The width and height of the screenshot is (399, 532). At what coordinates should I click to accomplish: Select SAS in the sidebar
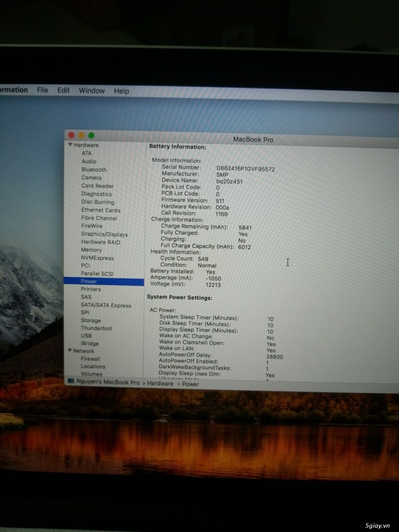(86, 297)
